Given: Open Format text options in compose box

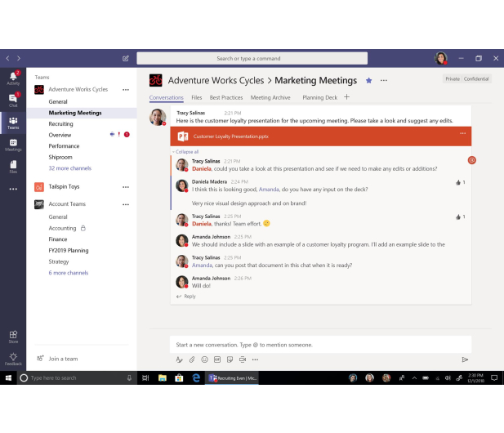Looking at the screenshot, I should [x=180, y=359].
